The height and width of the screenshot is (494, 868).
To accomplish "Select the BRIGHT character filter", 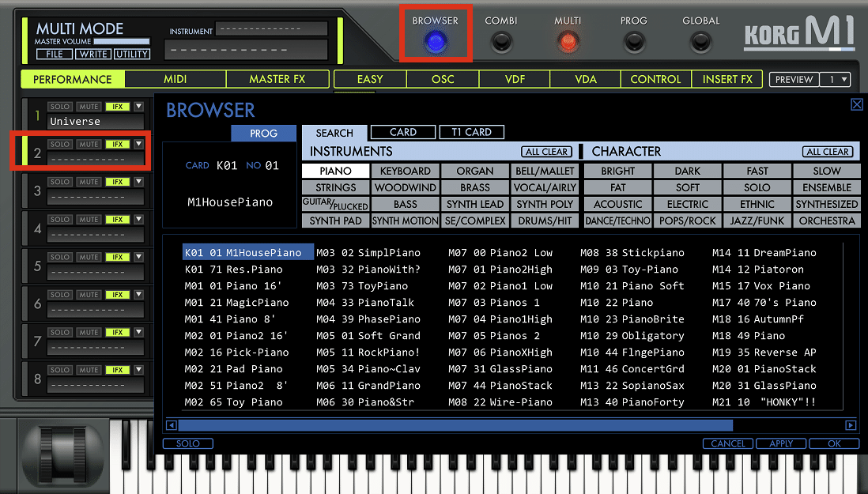I will [617, 171].
